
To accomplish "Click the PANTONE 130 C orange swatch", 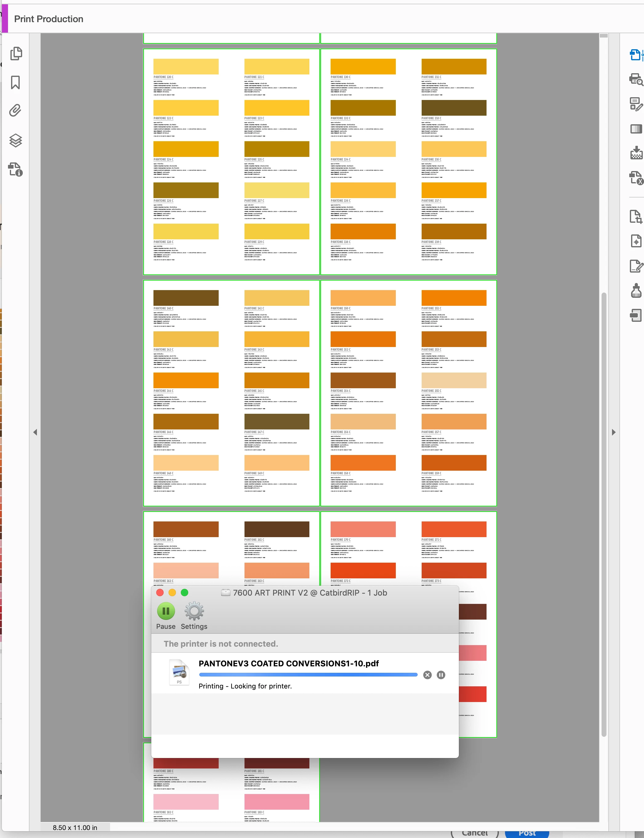I will pyautogui.click(x=363, y=67).
